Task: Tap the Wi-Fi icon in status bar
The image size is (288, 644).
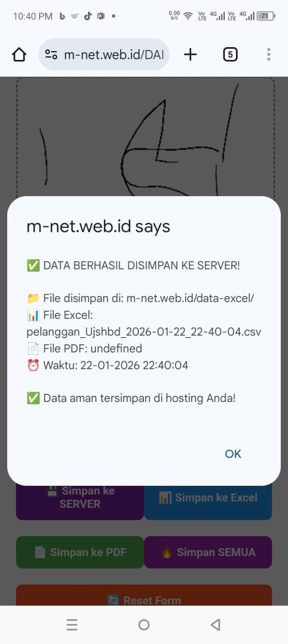Action: tap(188, 16)
